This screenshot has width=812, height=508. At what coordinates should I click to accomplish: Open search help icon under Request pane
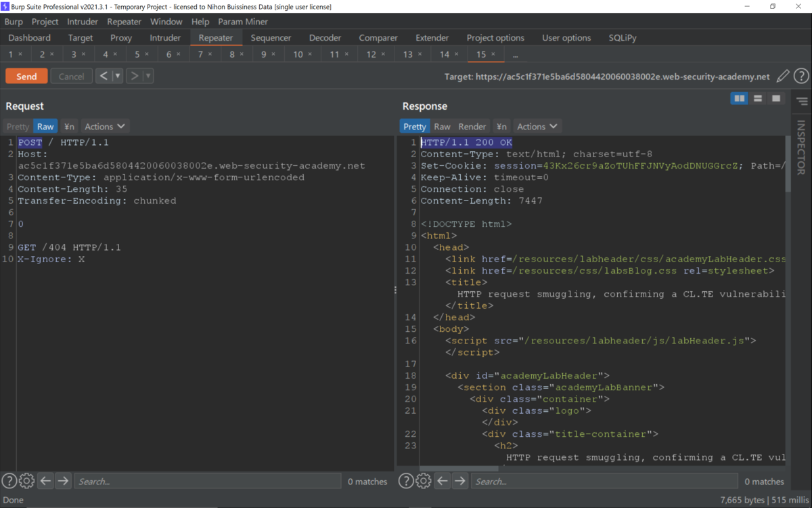click(9, 481)
